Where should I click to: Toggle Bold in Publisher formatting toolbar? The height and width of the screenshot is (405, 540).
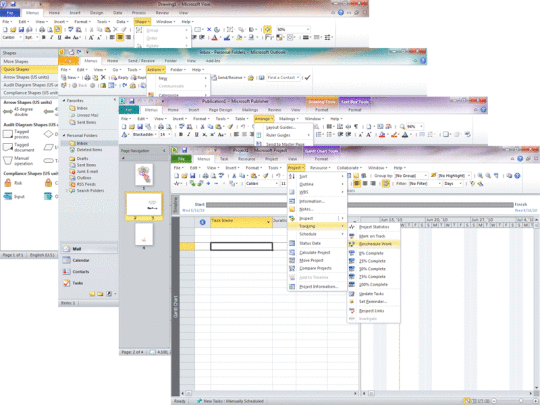point(181,135)
